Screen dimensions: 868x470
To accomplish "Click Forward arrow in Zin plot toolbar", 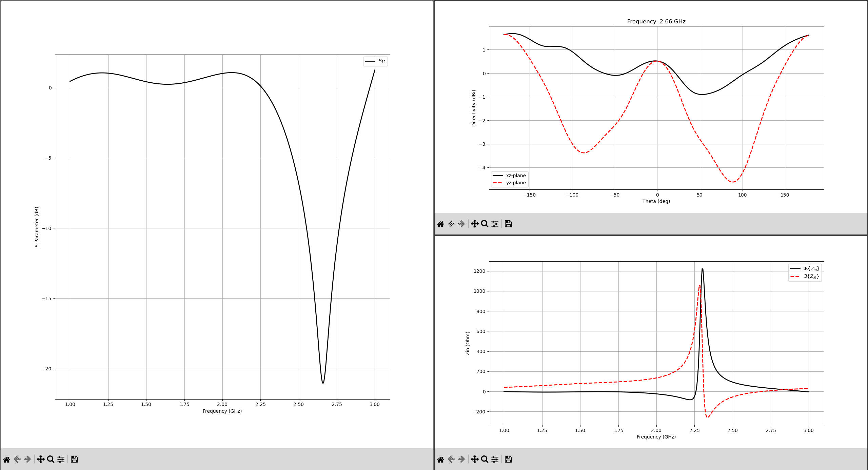I will coord(461,459).
